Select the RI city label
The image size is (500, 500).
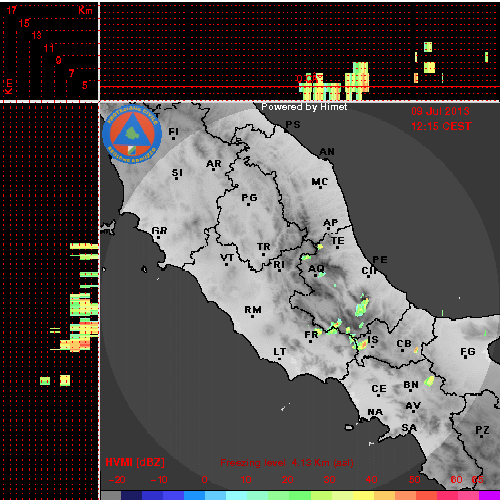[279, 265]
